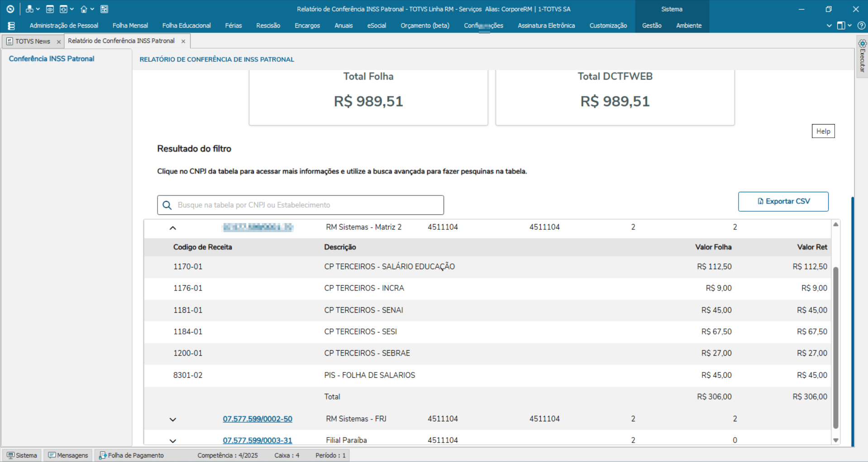
Task: Open CNPJ link 07.577.599/0002-50
Action: (258, 419)
